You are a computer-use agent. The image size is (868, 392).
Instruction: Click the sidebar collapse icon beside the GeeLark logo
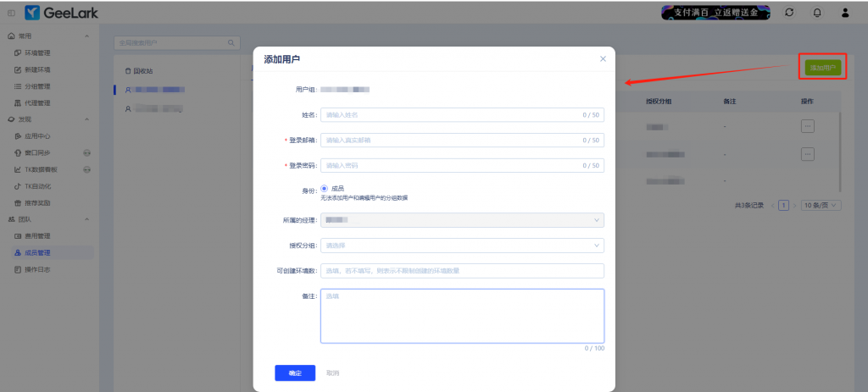(11, 13)
